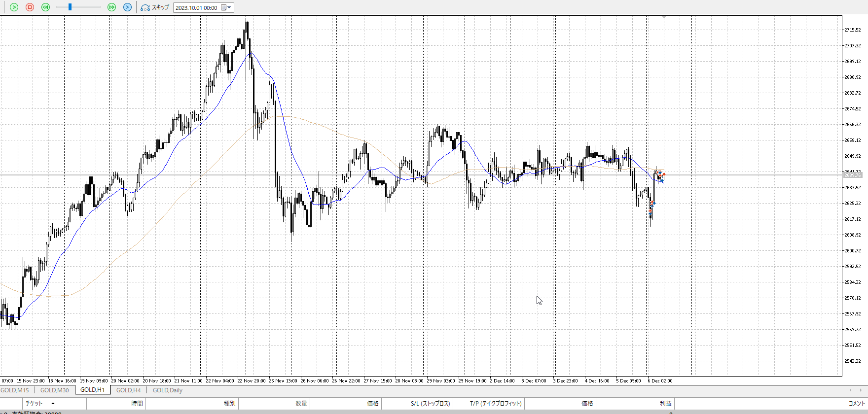Screen dimensions: 868x414
Task: Click the rewind (slow down) icon
Action: 45,7
